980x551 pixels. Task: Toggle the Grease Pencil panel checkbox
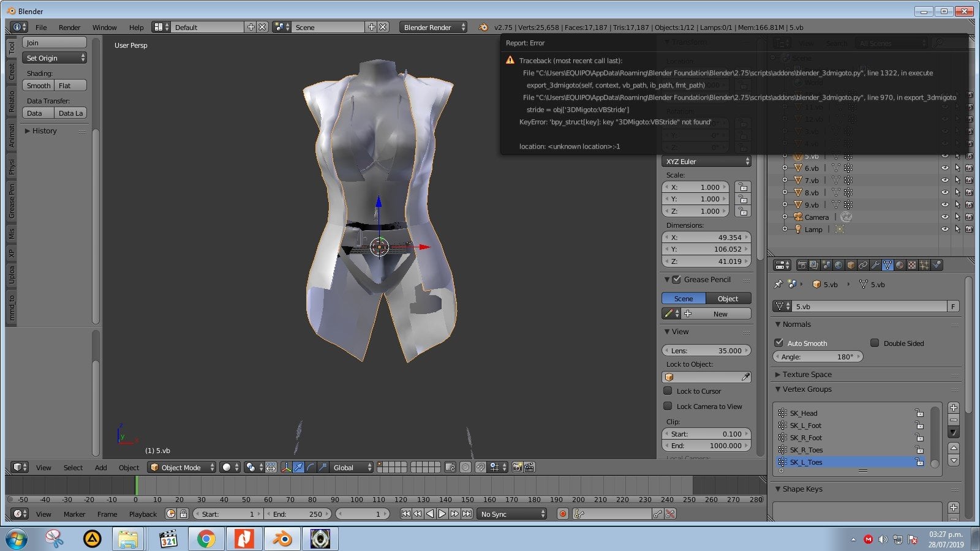(677, 279)
